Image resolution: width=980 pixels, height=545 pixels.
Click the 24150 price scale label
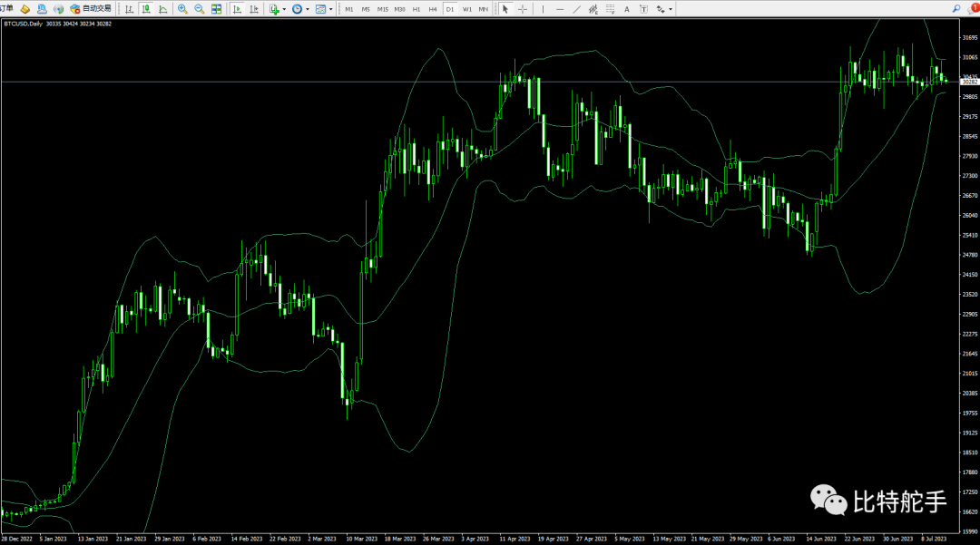[x=970, y=275]
